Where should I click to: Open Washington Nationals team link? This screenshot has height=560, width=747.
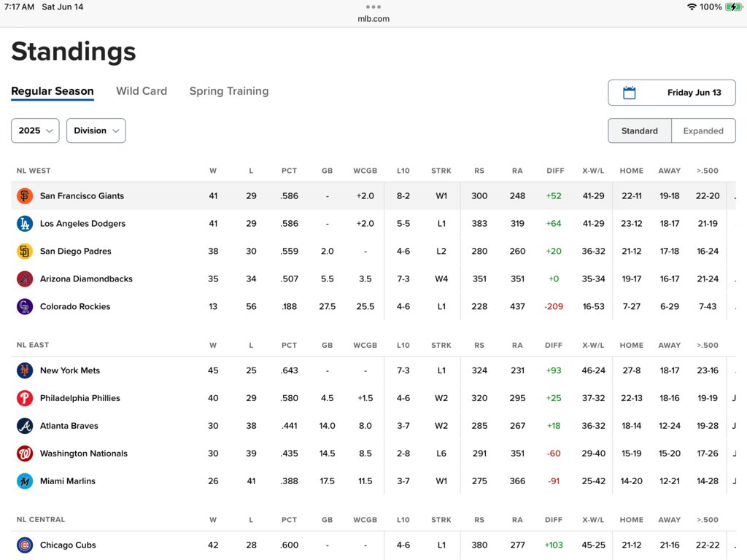click(84, 453)
